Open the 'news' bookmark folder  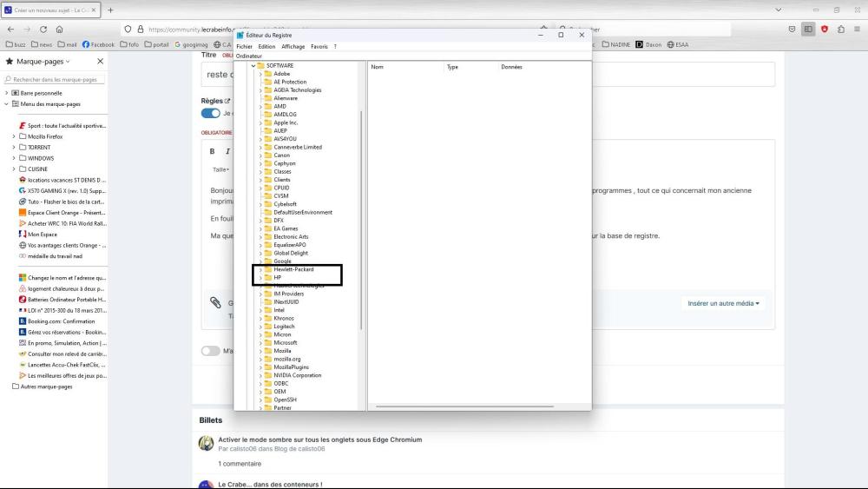pos(42,44)
